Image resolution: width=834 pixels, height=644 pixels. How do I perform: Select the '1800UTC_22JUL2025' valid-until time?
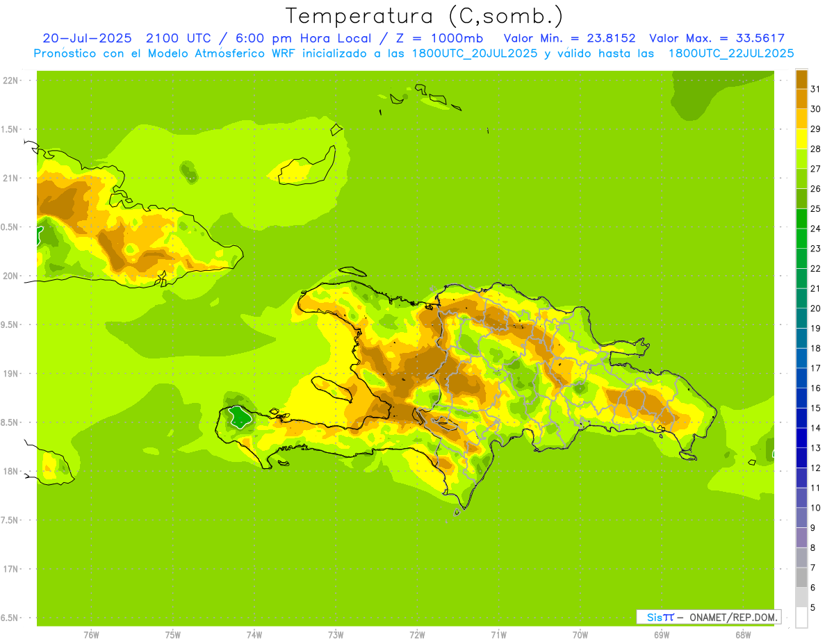tap(731, 53)
